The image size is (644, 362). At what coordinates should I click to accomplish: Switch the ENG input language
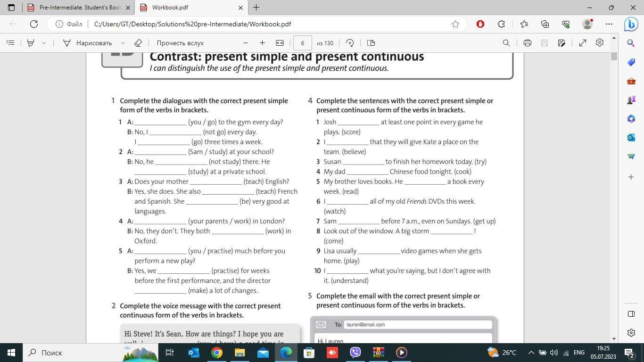(x=579, y=353)
